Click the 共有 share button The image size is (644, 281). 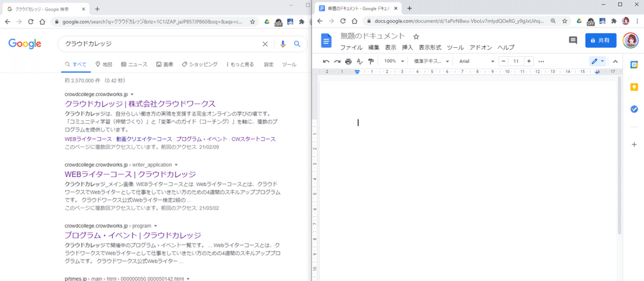click(x=601, y=40)
